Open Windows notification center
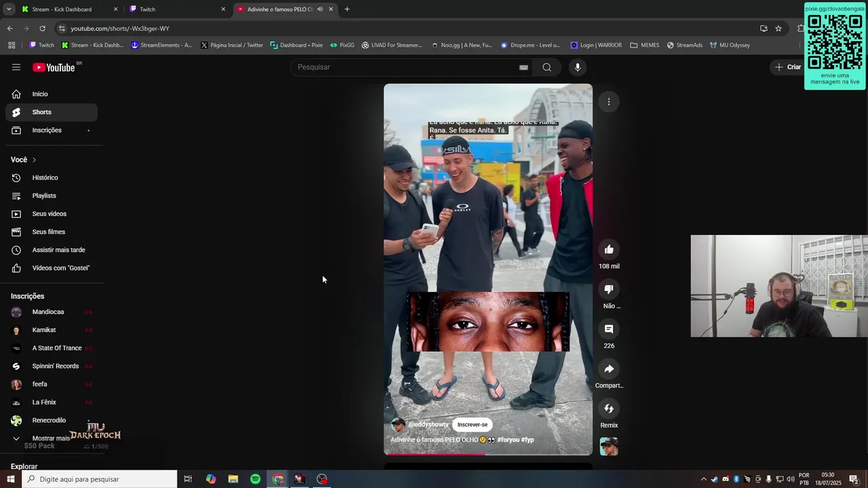The image size is (868, 488). [x=854, y=479]
